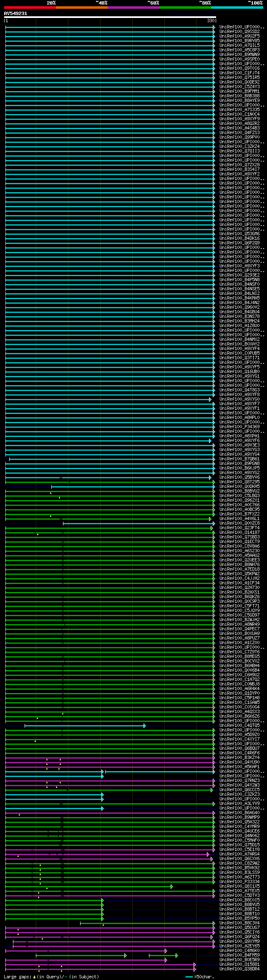Select hit label UniRef100_Q75IR5
267x980 pixels.
(239, 77)
